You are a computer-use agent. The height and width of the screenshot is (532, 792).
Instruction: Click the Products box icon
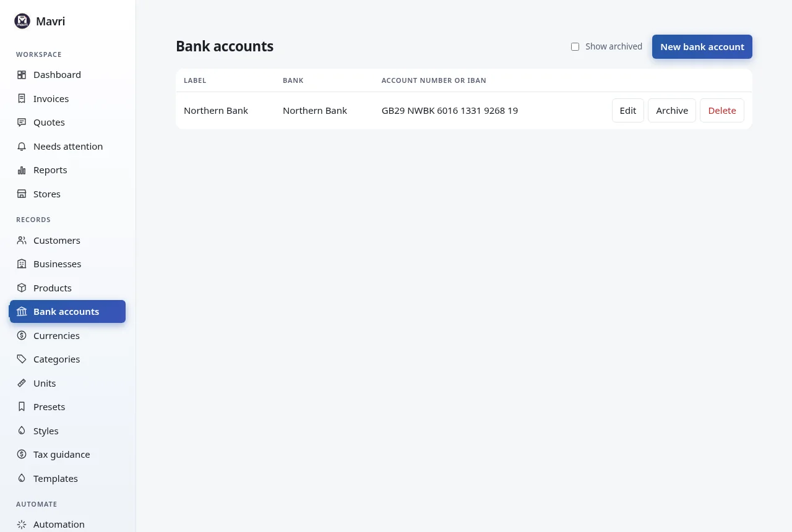[x=22, y=288]
